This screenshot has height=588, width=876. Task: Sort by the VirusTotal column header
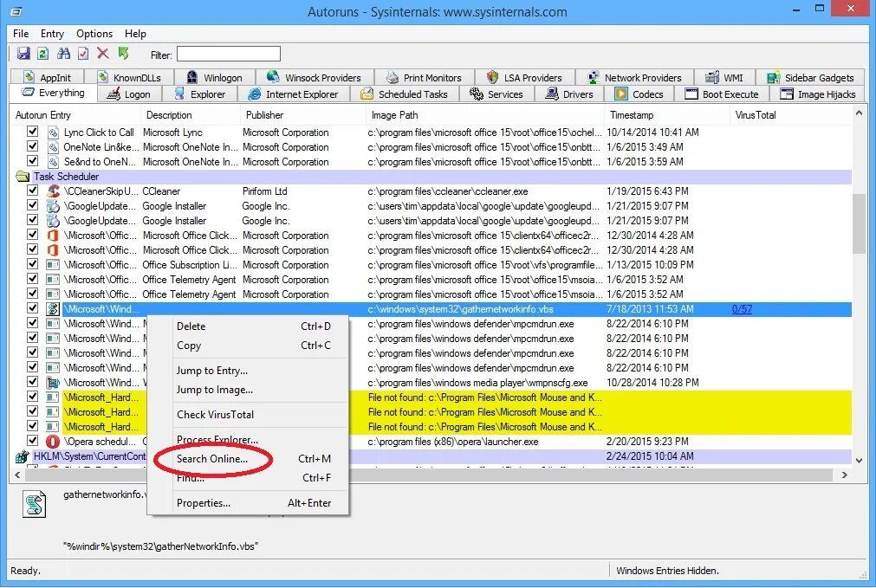[790, 115]
